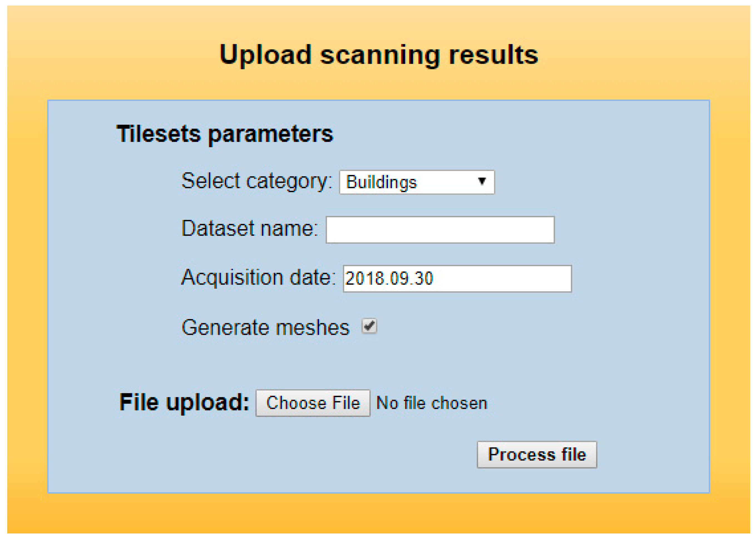The height and width of the screenshot is (539, 756).
Task: Click the category dropdown arrow
Action: [481, 182]
